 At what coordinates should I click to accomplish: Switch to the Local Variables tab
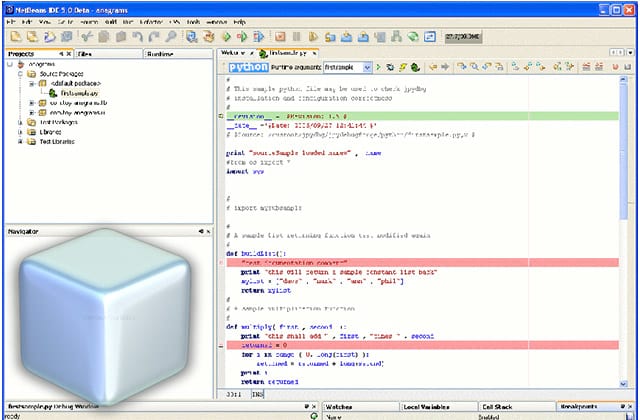tap(426, 407)
